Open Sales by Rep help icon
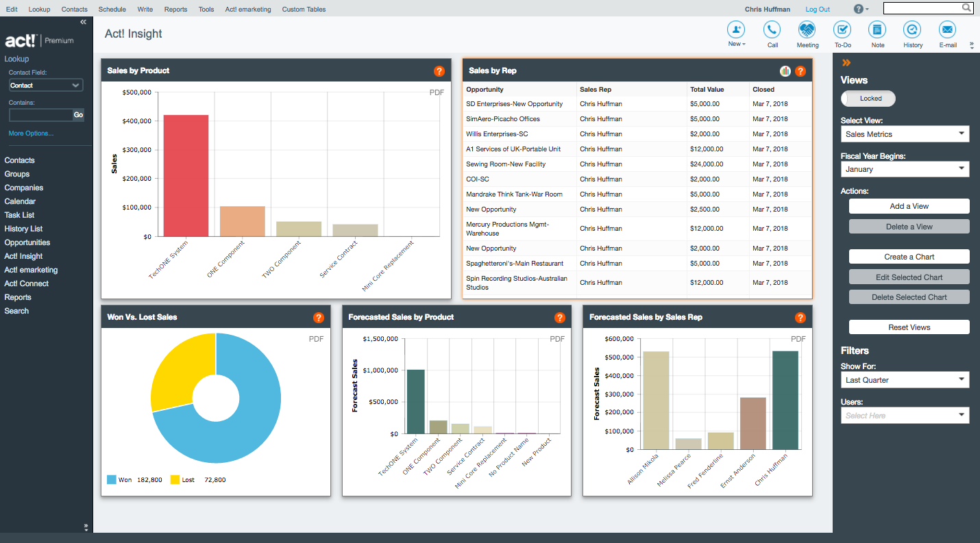 point(800,71)
